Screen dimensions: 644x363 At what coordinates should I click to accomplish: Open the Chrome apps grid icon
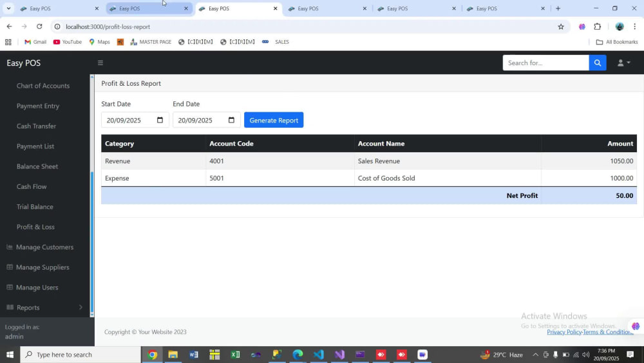[x=8, y=42]
